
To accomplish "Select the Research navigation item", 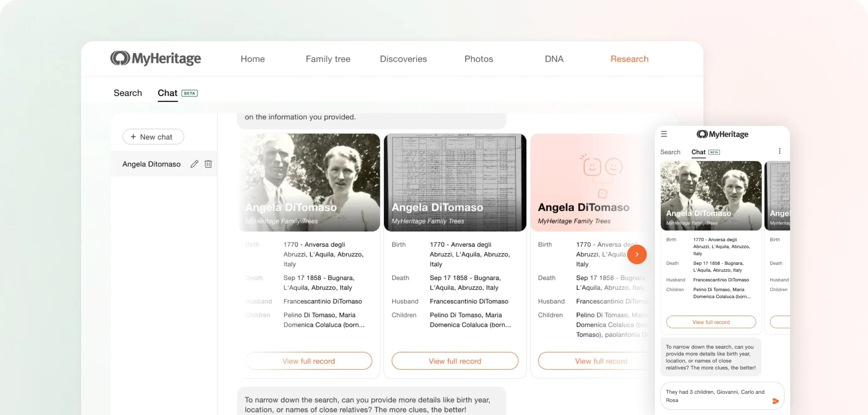I will 629,59.
